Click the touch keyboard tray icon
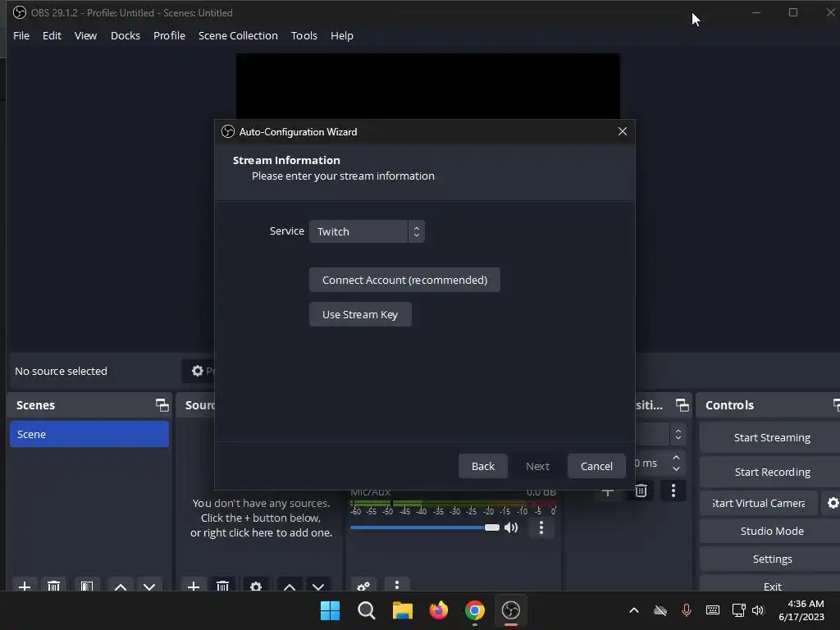The height and width of the screenshot is (630, 840). pyautogui.click(x=713, y=610)
